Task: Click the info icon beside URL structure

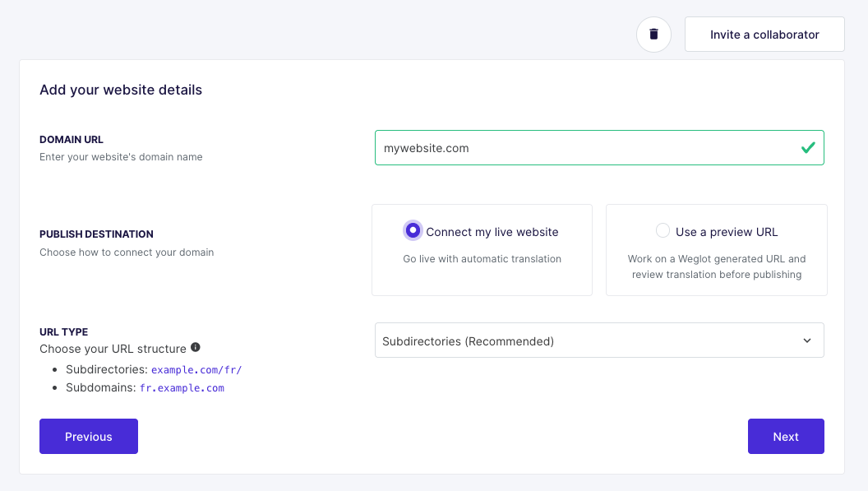Action: 196,347
